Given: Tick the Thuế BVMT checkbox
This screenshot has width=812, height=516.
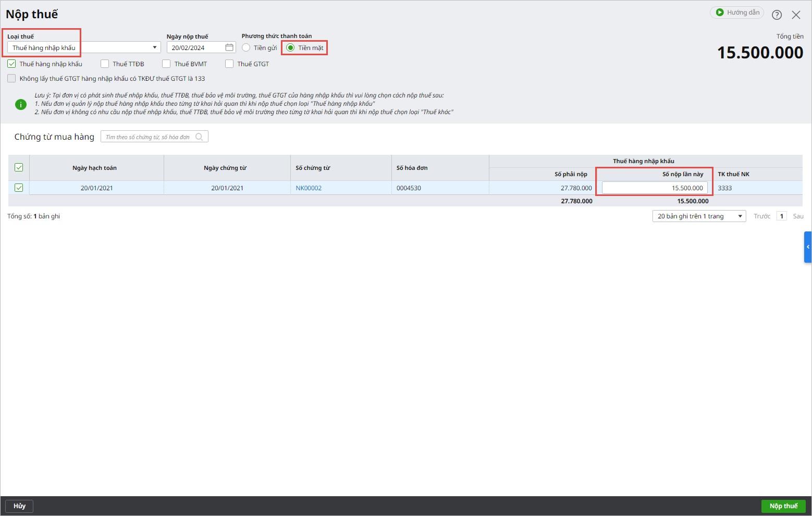Looking at the screenshot, I should pyautogui.click(x=166, y=64).
